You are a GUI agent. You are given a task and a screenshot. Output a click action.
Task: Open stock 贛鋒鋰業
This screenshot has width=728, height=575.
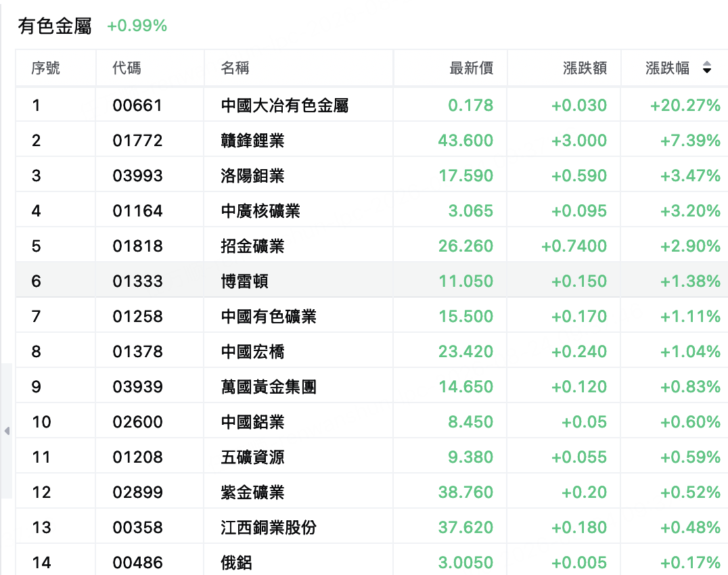(252, 141)
